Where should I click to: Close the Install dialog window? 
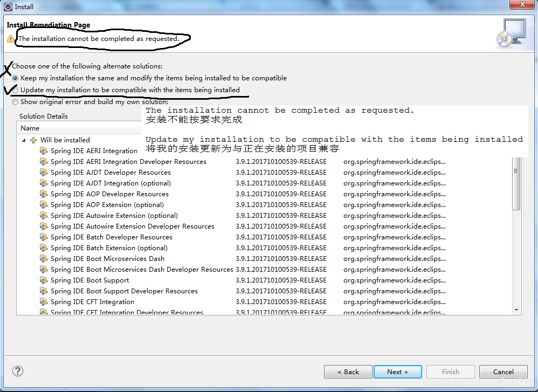pyautogui.click(x=522, y=4)
